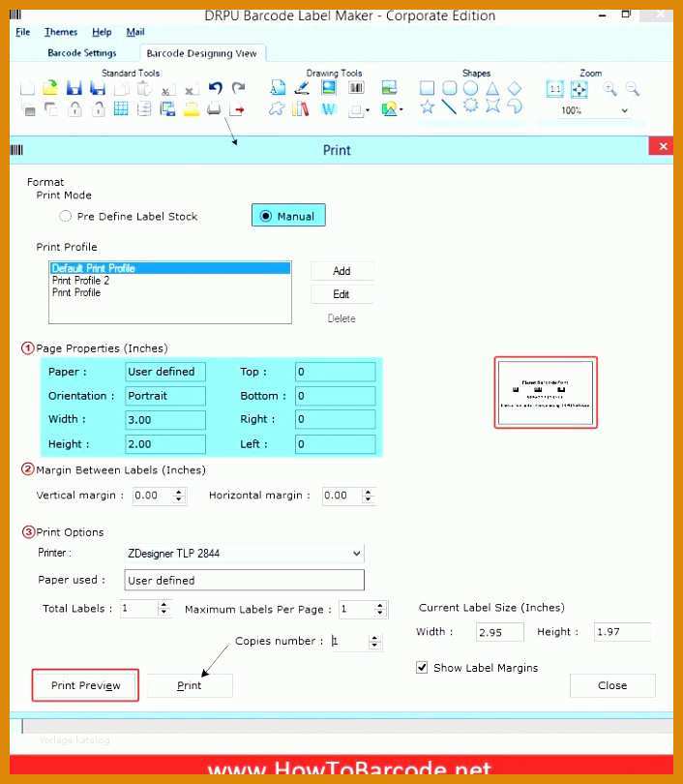
Task: Increase the Copies number spinner
Action: [374, 638]
